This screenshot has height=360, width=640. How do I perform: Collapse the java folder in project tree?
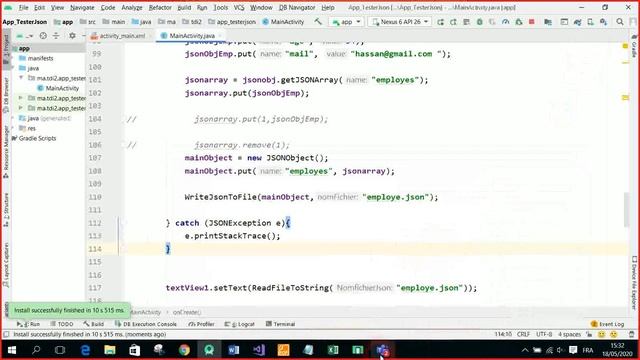(14, 68)
